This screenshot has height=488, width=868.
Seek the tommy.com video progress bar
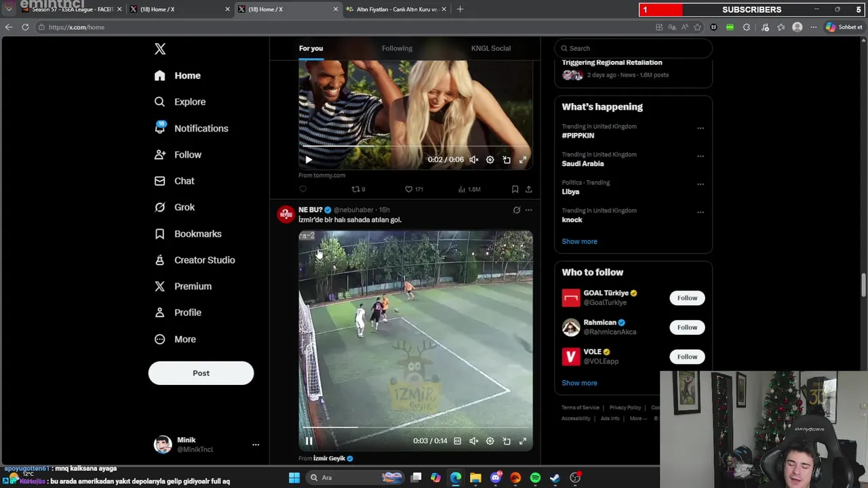tap(415, 146)
